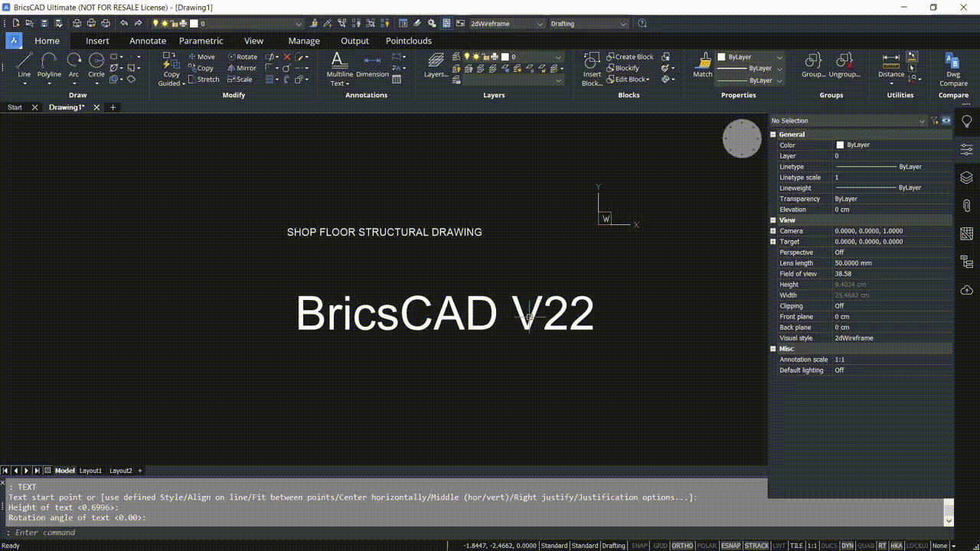This screenshot has width=980, height=551.
Task: Open the ByLayer color dropdown in Properties
Action: point(750,57)
